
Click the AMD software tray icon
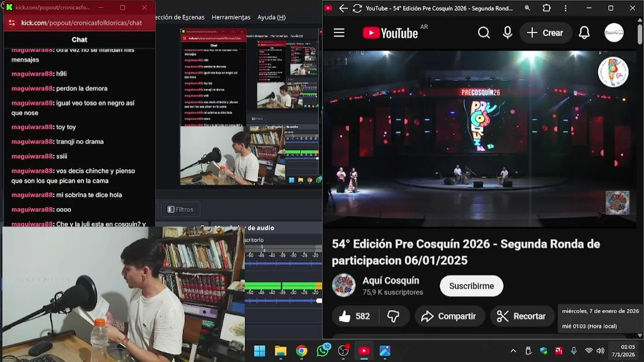tap(558, 351)
